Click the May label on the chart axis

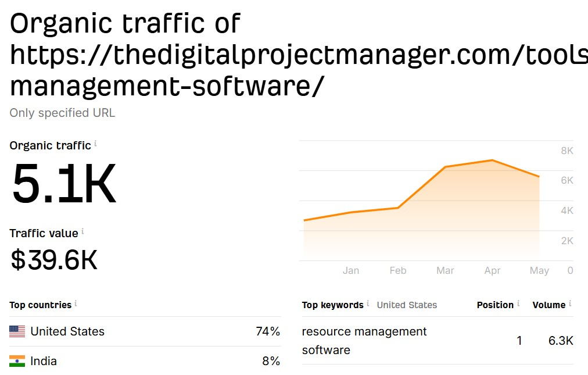click(x=539, y=271)
